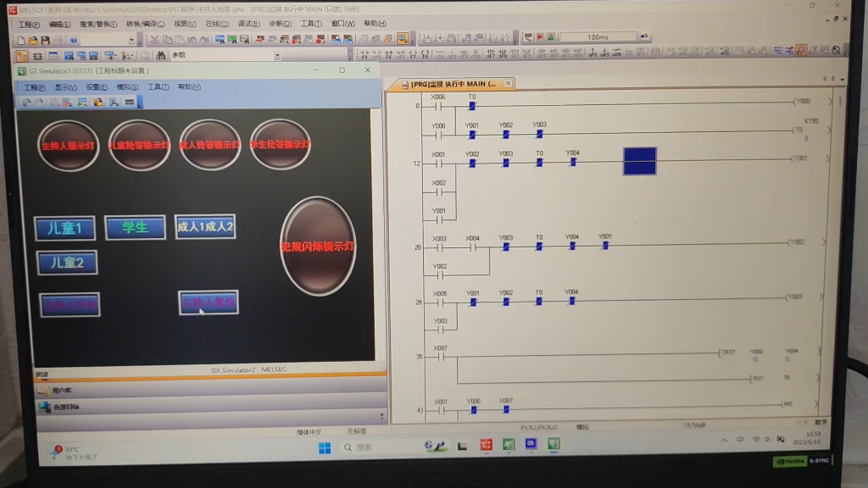This screenshot has height=488, width=868.
Task: Open the 诊断(D) menu in GX Works2
Action: coord(280,24)
